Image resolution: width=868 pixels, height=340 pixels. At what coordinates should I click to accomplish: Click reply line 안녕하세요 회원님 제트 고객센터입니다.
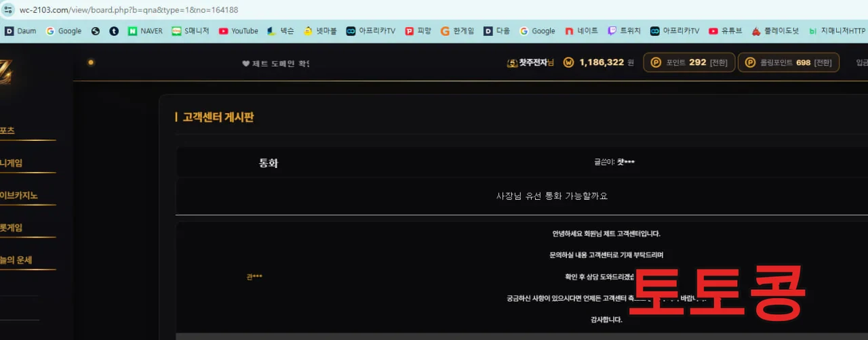pos(606,234)
